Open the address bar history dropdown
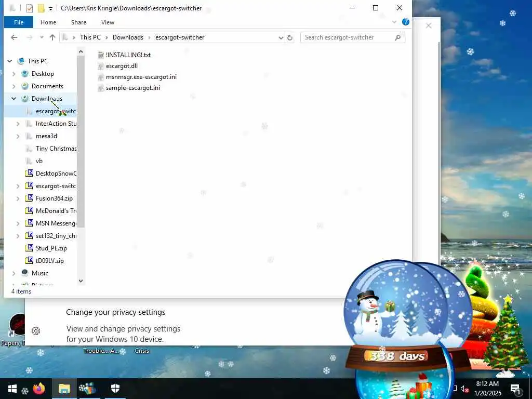The height and width of the screenshot is (399, 532). (x=281, y=37)
